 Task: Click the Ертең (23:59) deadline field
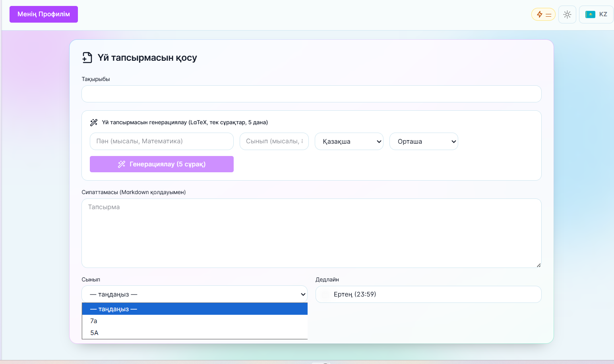coord(428,295)
